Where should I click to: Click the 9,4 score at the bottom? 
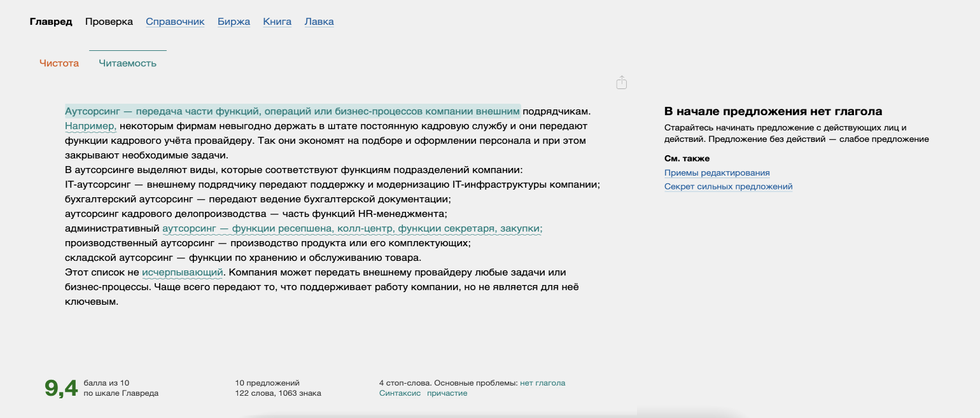(61, 388)
